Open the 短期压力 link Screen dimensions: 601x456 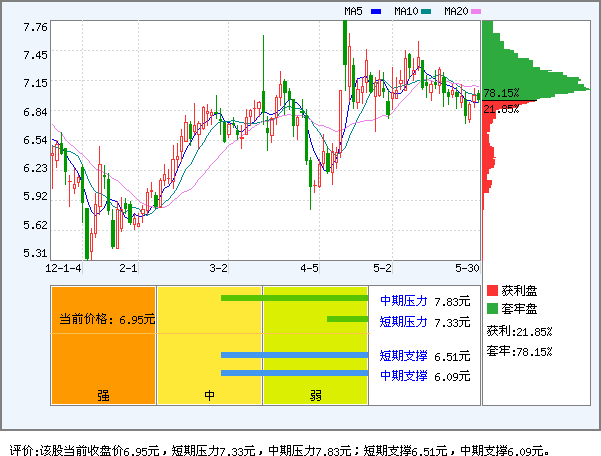pos(404,322)
